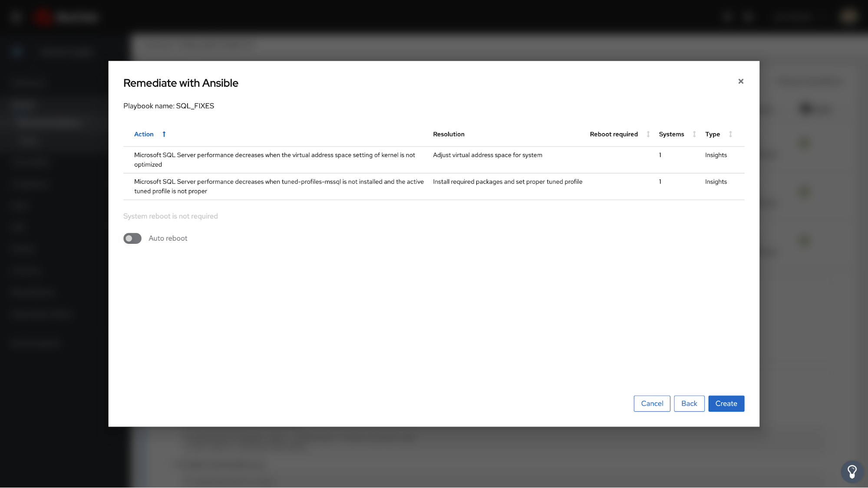This screenshot has width=868, height=488.
Task: Go Back to the previous step
Action: coord(689,404)
